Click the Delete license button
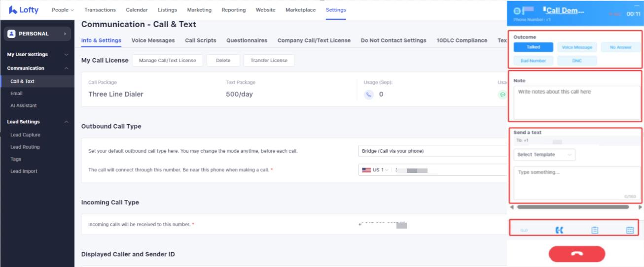This screenshot has height=267, width=644. 223,61
